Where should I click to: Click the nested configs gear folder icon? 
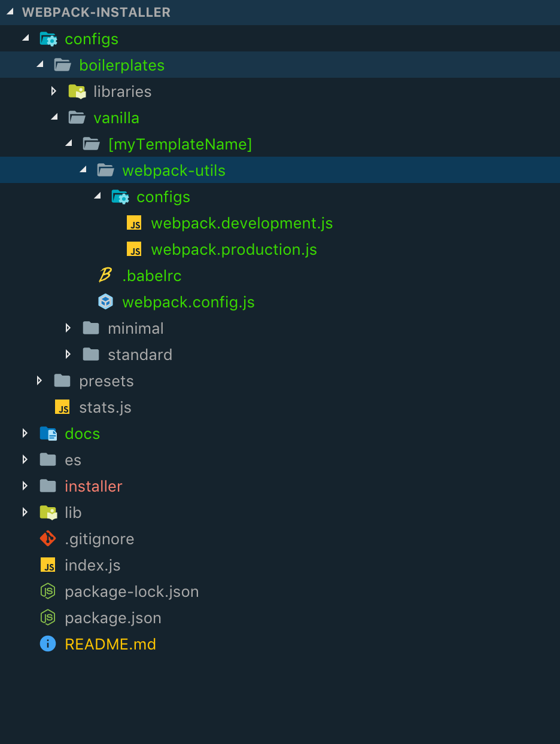point(120,197)
